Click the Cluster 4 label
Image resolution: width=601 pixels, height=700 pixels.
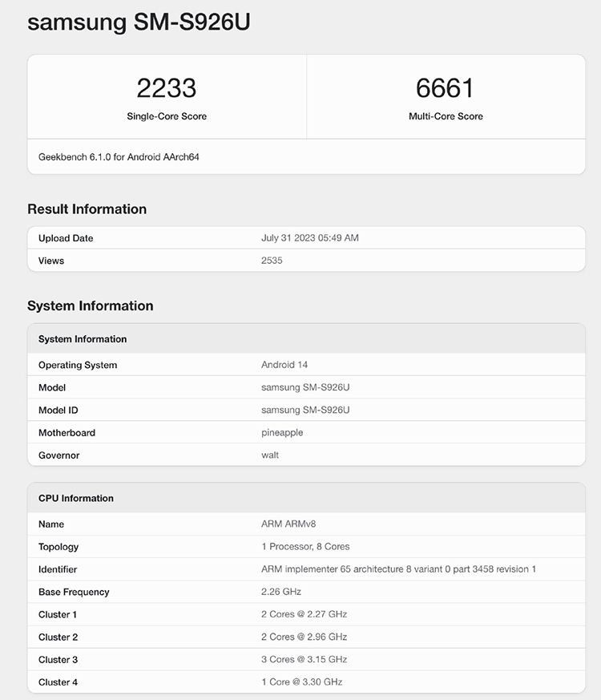point(58,682)
